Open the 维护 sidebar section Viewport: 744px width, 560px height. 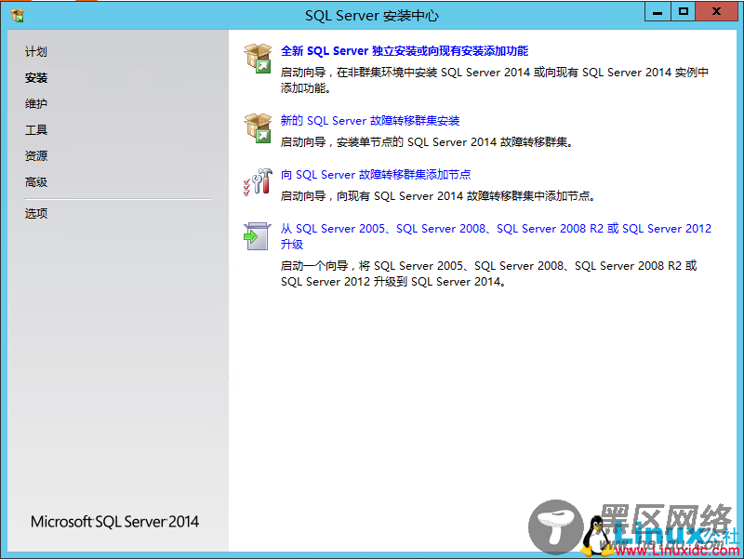[x=36, y=104]
